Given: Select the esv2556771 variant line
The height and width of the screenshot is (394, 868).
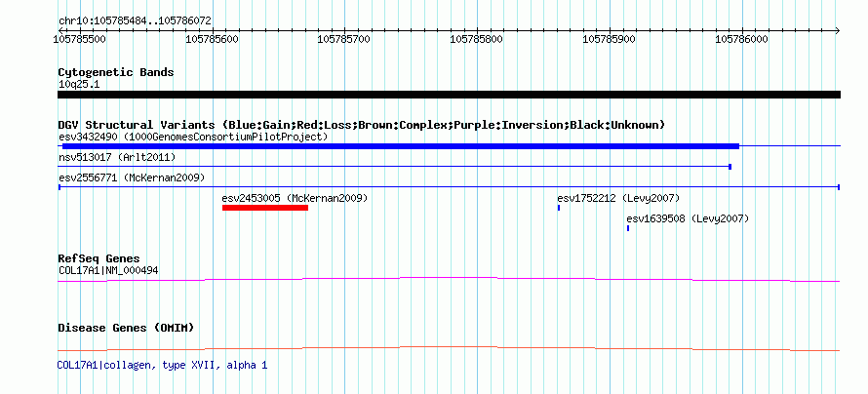Looking at the screenshot, I should 449,187.
